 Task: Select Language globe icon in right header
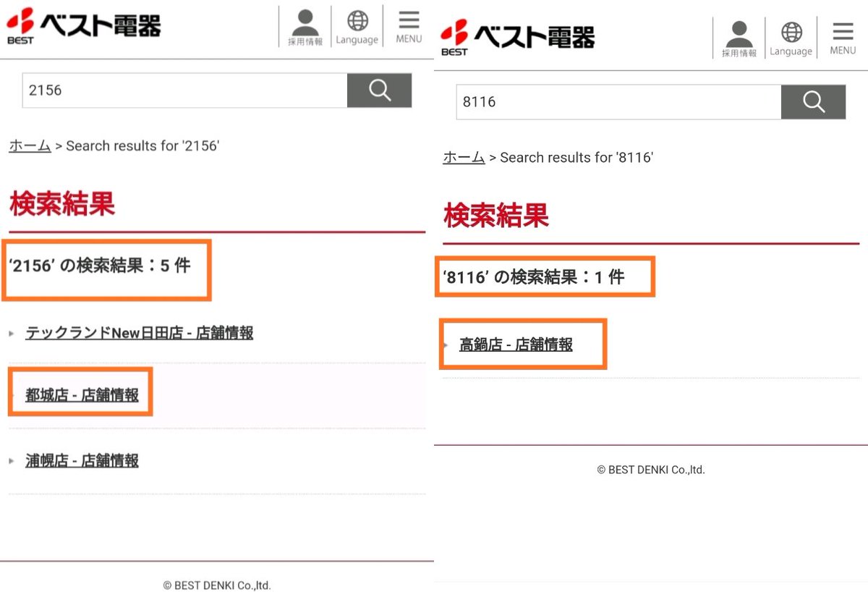pyautogui.click(x=791, y=40)
